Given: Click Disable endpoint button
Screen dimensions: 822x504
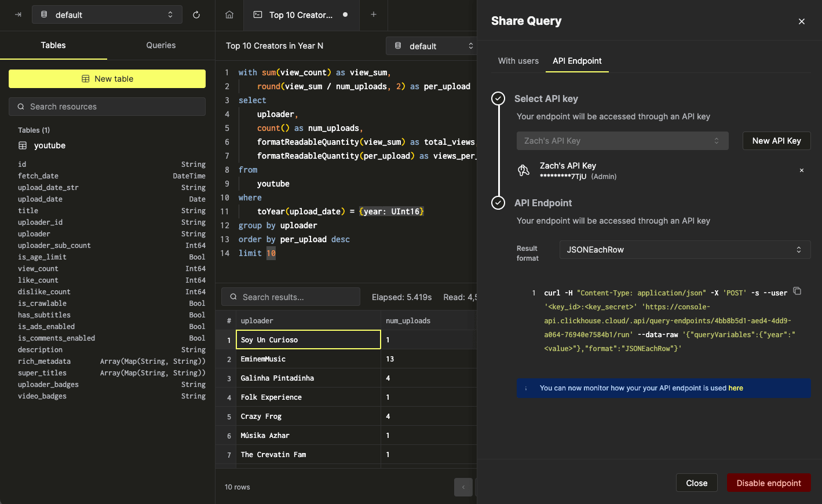Looking at the screenshot, I should coord(768,483).
